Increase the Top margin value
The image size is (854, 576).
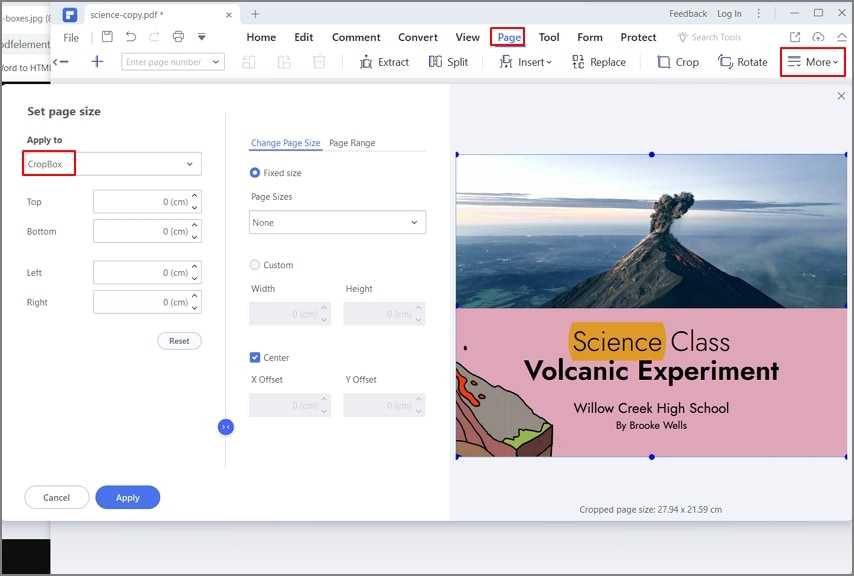[195, 195]
